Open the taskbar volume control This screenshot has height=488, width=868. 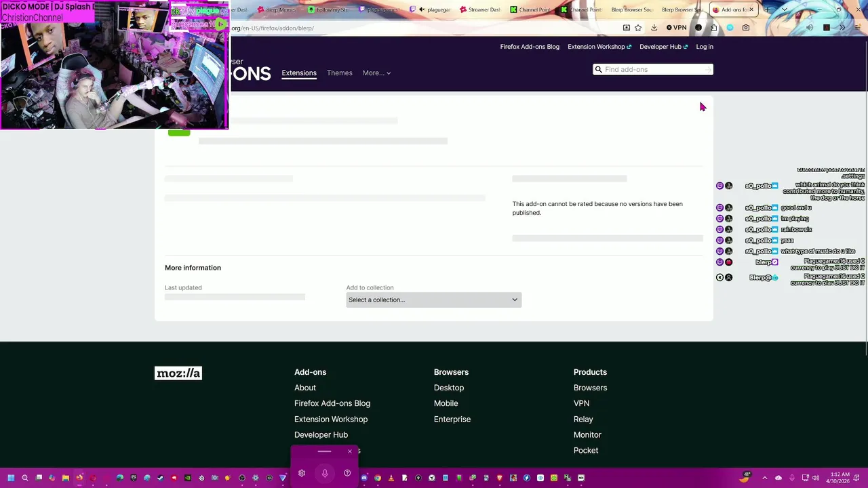pyautogui.click(x=815, y=478)
